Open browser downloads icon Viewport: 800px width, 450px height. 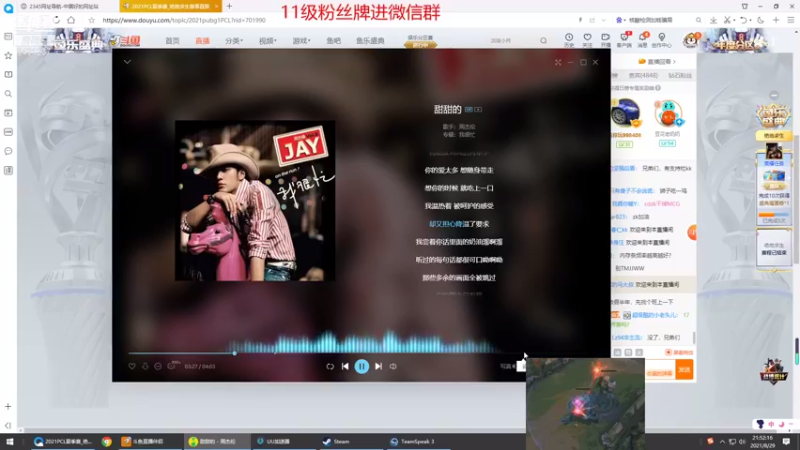[x=713, y=20]
